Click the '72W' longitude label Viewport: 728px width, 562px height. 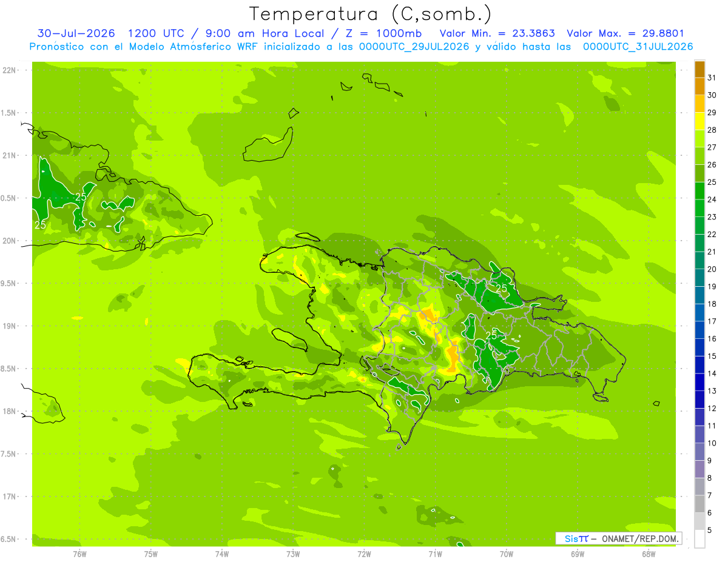pos(364,554)
